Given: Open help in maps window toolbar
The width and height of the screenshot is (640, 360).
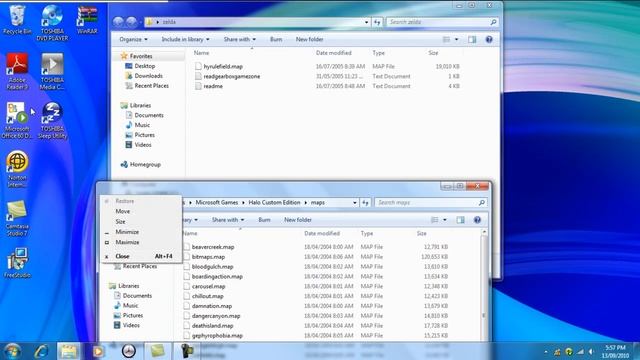Looking at the screenshot, I should point(477,220).
